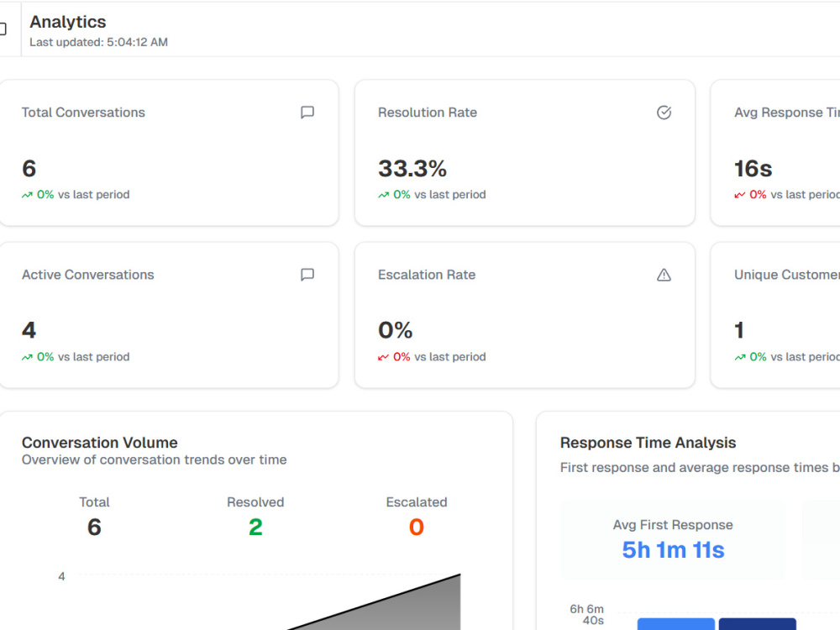The height and width of the screenshot is (630, 840).
Task: Click the Unique Customers value 1
Action: pos(739,330)
